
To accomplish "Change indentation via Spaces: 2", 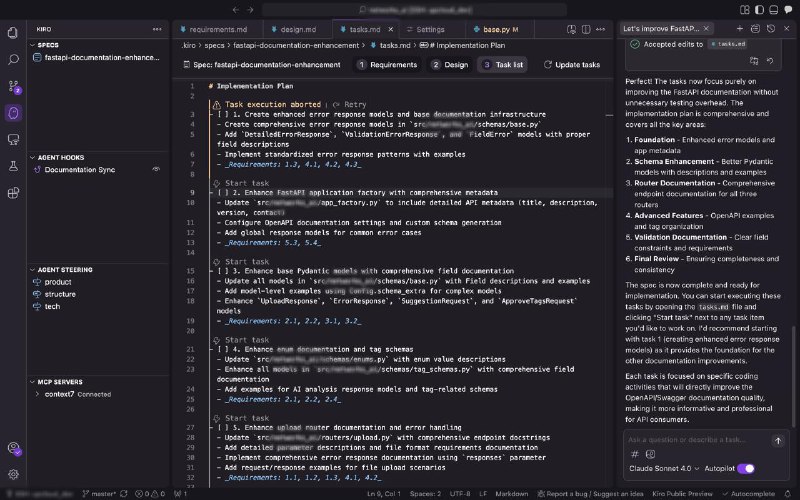I will tap(426, 493).
